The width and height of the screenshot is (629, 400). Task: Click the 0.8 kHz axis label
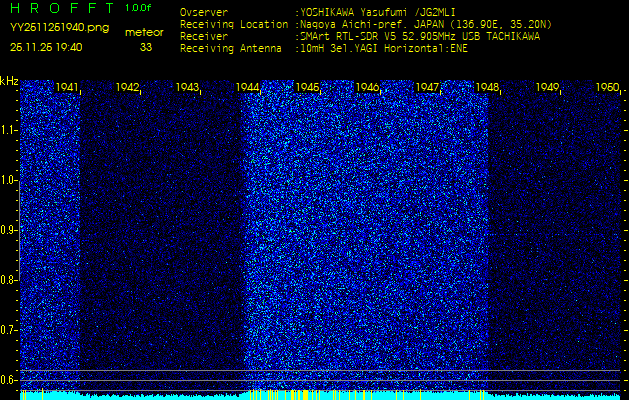pos(8,280)
